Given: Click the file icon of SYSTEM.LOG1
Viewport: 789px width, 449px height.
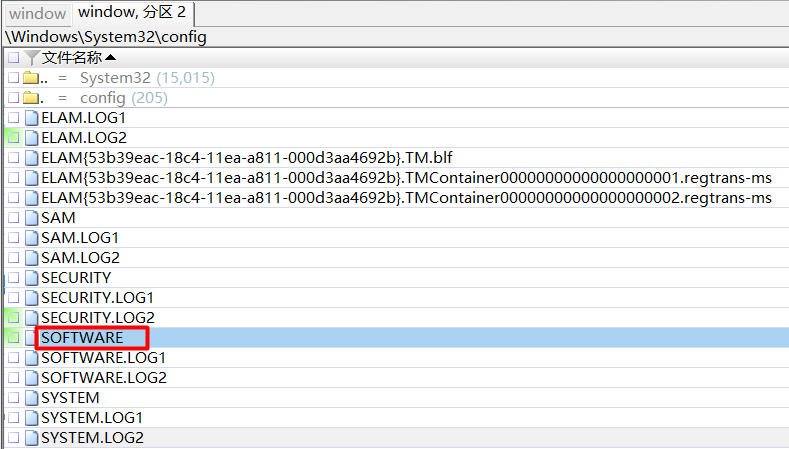Looking at the screenshot, I should click(x=31, y=418).
